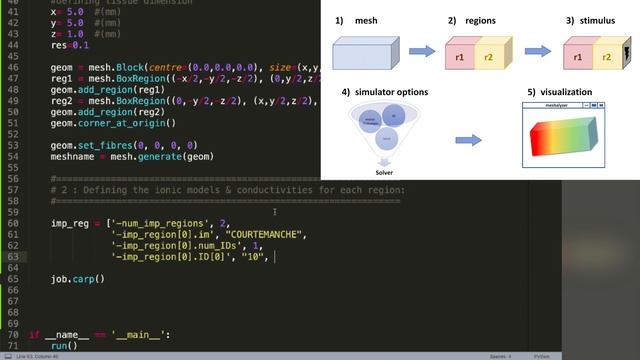
Task: Click '-imp_region[0].num_IDs' string
Action: (x=176, y=246)
